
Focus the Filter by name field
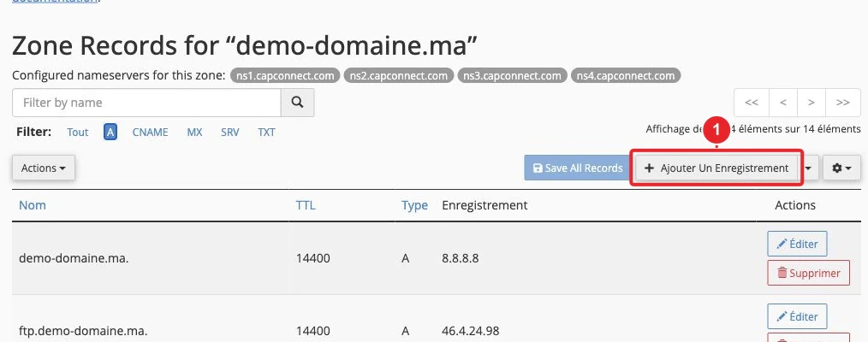(146, 103)
